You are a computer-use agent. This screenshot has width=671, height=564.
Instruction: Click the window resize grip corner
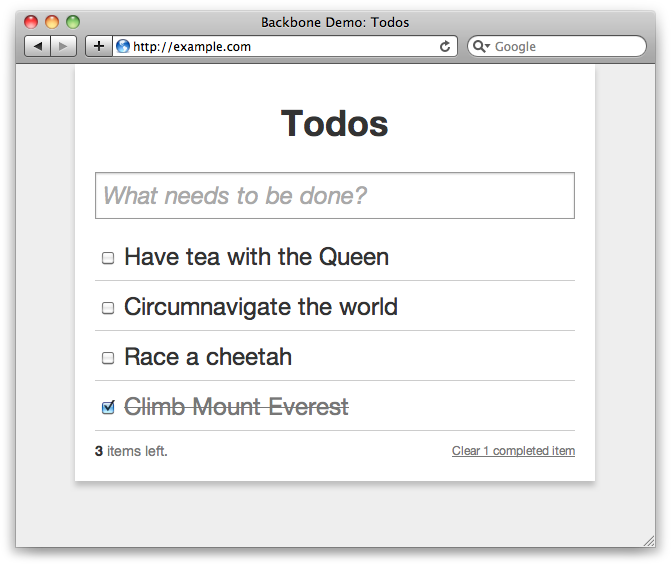[649, 541]
